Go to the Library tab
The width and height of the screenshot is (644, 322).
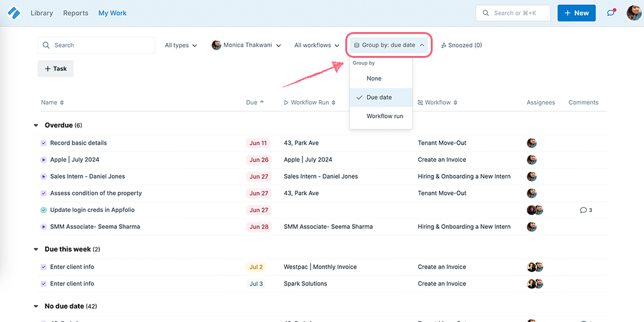tap(42, 13)
